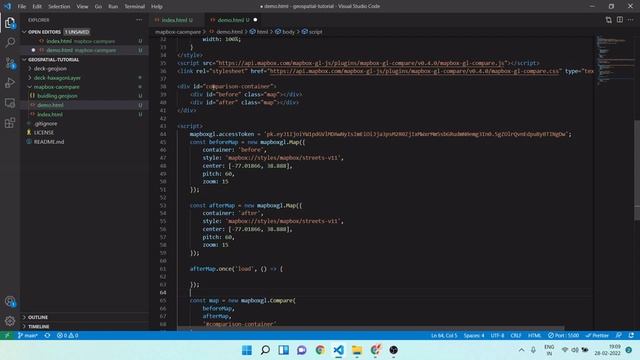Expand the Timeline section
Viewport: 640px width, 360px height.
click(x=38, y=327)
